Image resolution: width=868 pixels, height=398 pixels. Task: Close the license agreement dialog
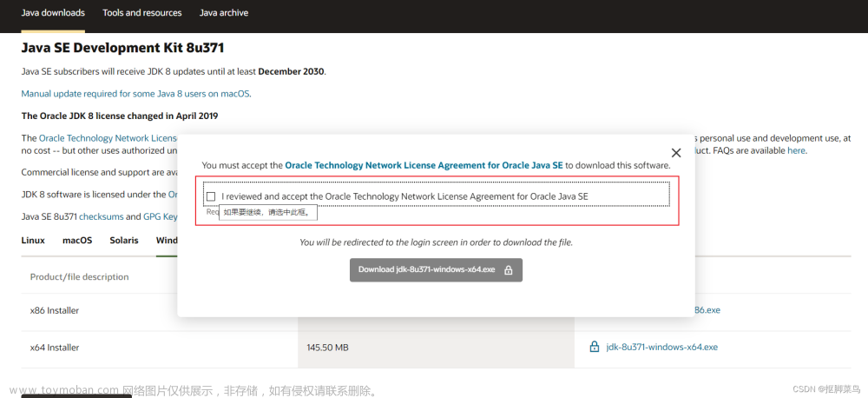[x=676, y=152]
